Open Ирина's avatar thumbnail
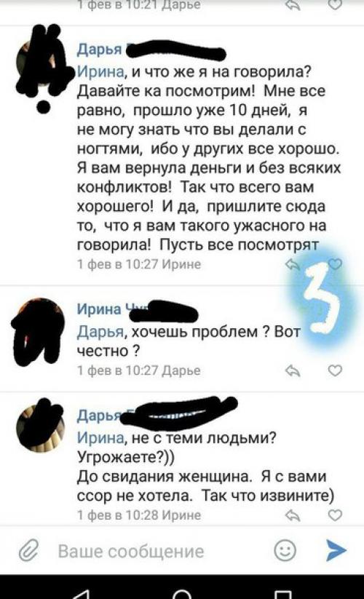The image size is (364, 599). [38, 332]
